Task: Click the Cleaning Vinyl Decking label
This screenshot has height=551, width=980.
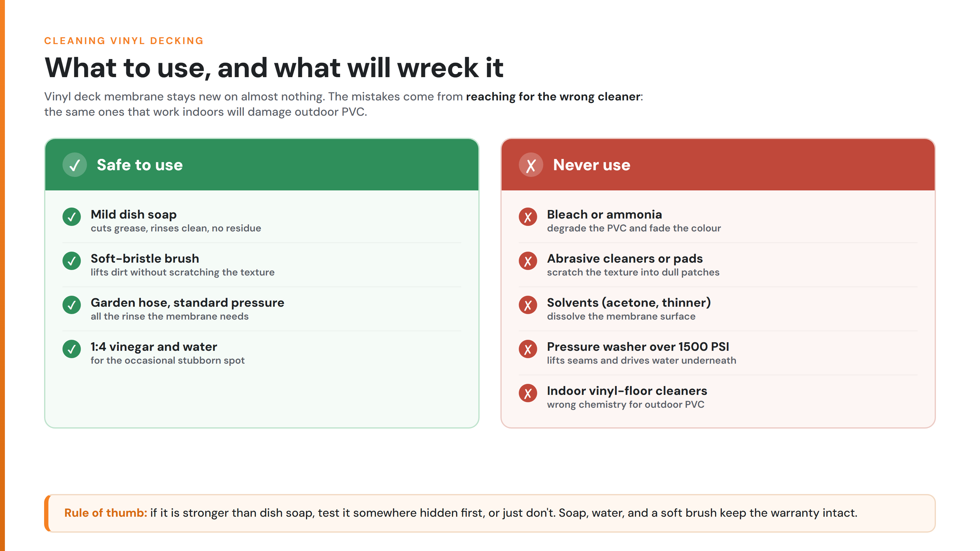Action: click(x=124, y=41)
